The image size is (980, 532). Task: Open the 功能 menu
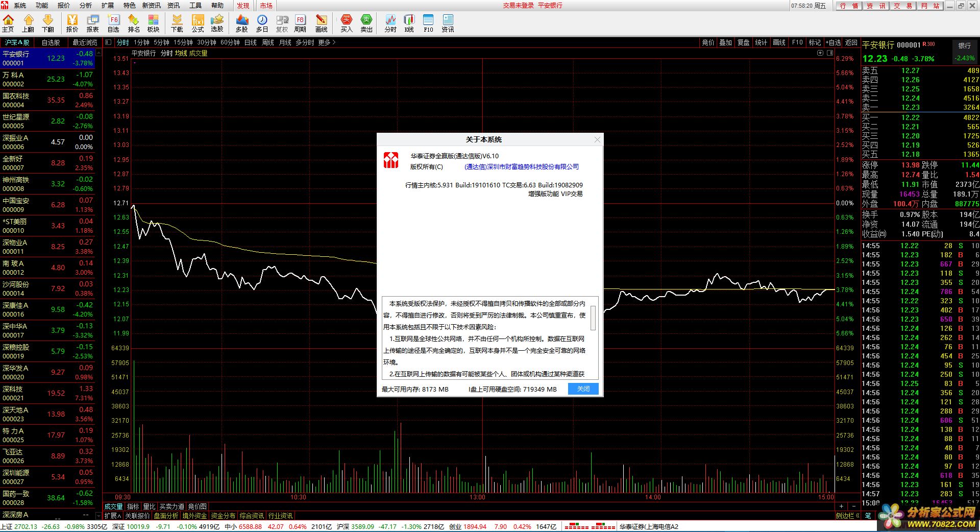42,6
